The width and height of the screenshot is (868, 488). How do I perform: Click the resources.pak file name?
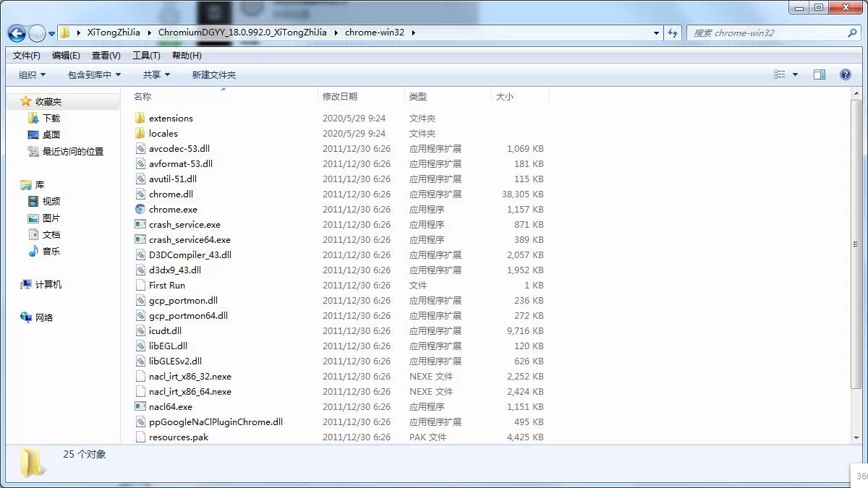point(179,437)
